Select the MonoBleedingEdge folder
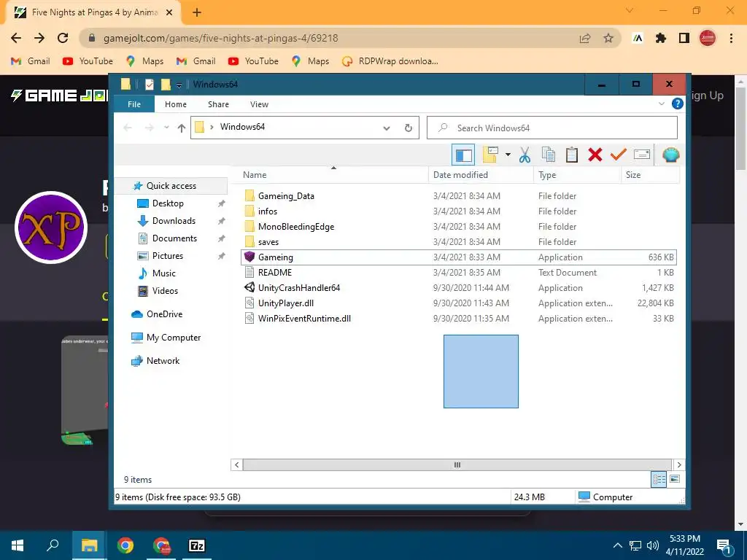This screenshot has height=560, width=747. point(296,226)
